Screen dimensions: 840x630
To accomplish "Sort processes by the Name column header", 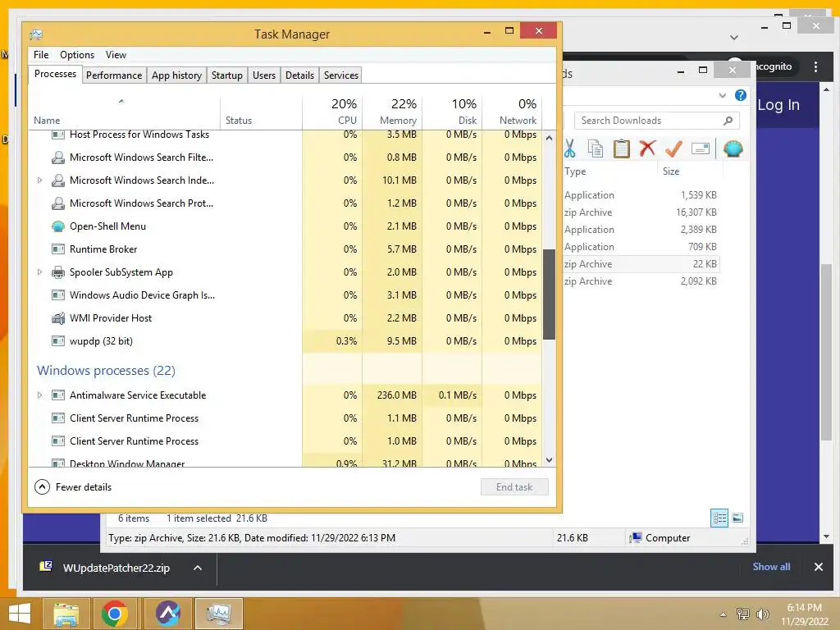I will [x=124, y=113].
